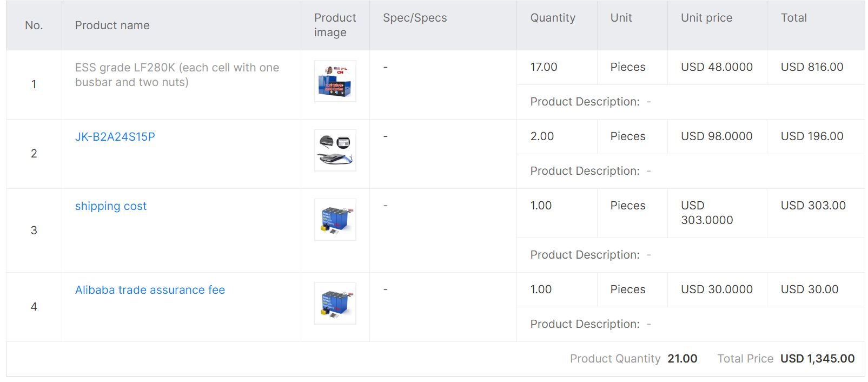The height and width of the screenshot is (382, 868).
Task: Click the Product name column header
Action: (x=112, y=25)
